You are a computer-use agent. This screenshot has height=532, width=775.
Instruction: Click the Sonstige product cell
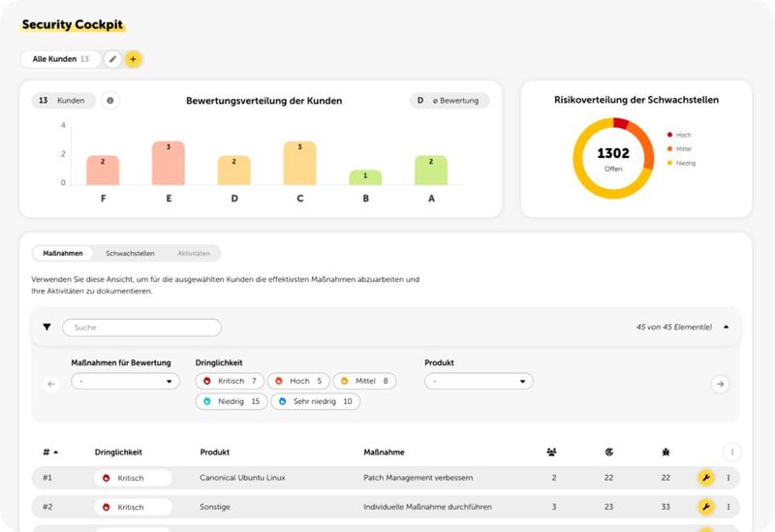[215, 507]
